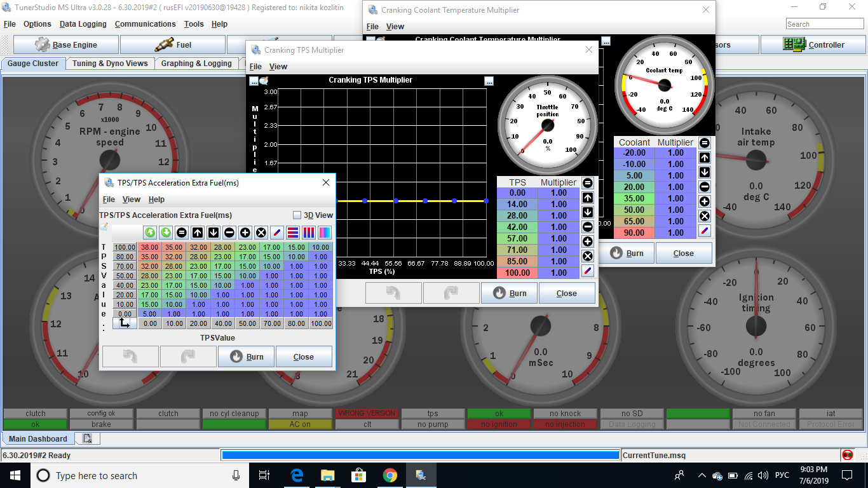868x488 pixels.
Task: Click minus subtract icon in TPS/TPS Acceleration toolbar
Action: click(x=229, y=233)
